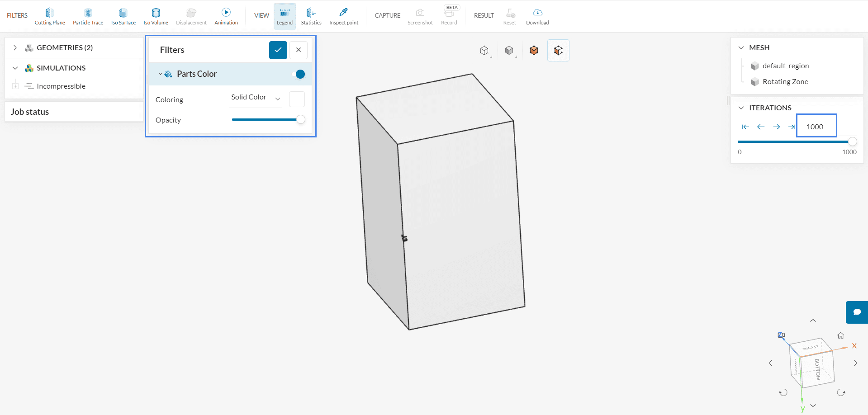Add a Particle Trace filter
Viewport: 868px width, 415px height.
[x=88, y=16]
